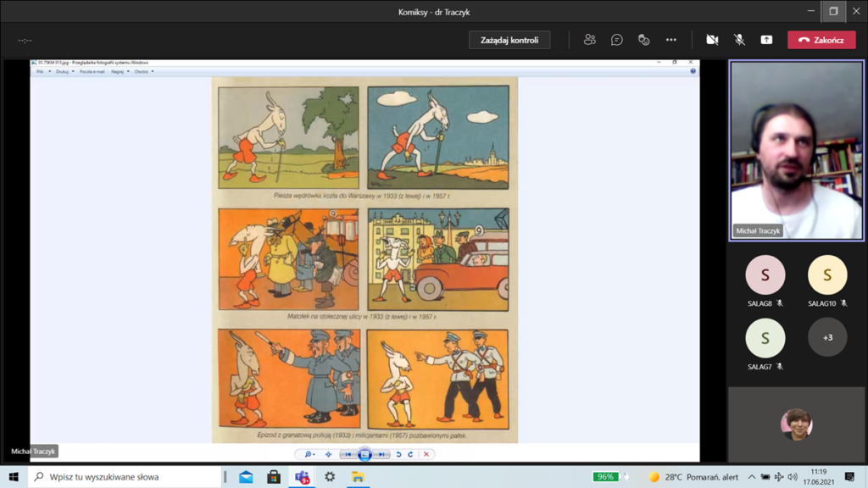868x488 pixels.
Task: Expand the Plik menu dropdown arrow
Action: pyautogui.click(x=49, y=71)
